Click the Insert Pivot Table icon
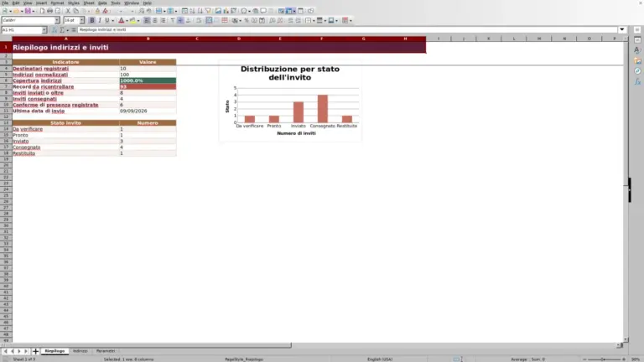The image size is (644, 362). click(x=233, y=11)
